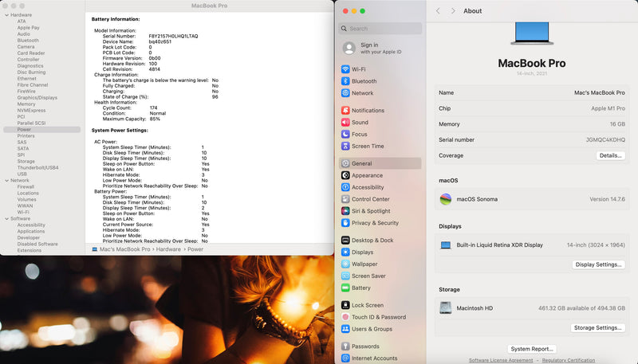Open Focus settings moon icon
This screenshot has height=364, width=638.
pos(345,135)
